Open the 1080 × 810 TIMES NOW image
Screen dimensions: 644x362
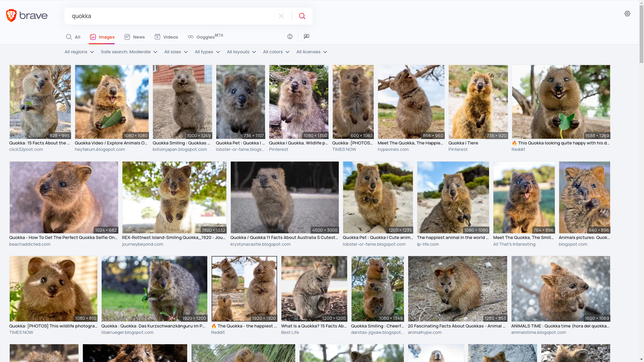[53, 289]
